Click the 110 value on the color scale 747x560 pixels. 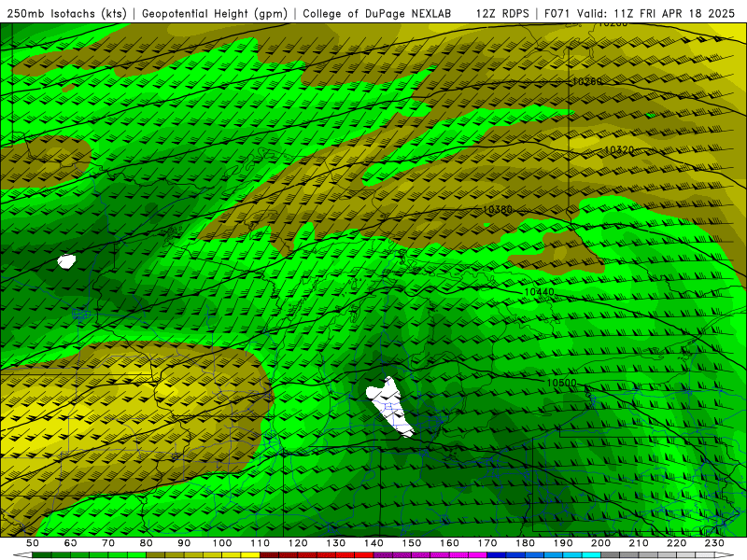[x=260, y=543]
